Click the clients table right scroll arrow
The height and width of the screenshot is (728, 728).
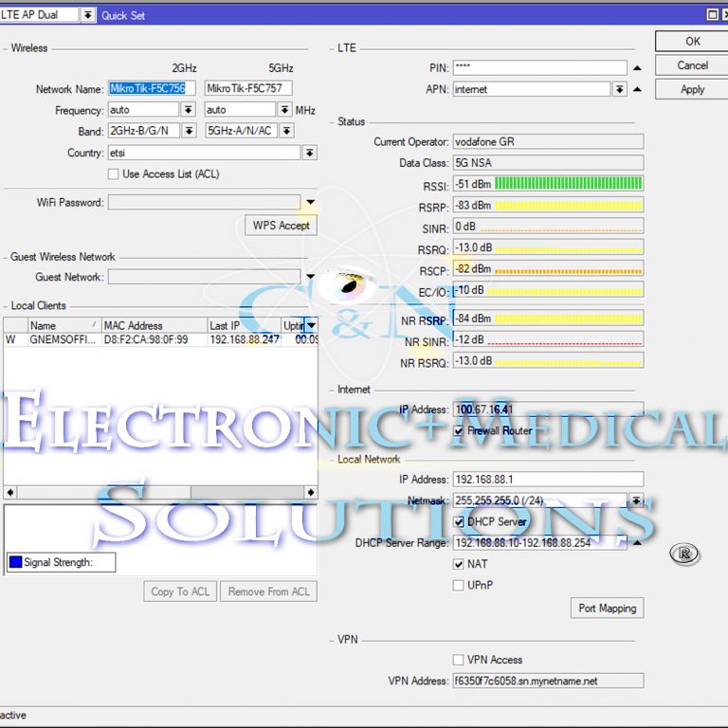(311, 492)
